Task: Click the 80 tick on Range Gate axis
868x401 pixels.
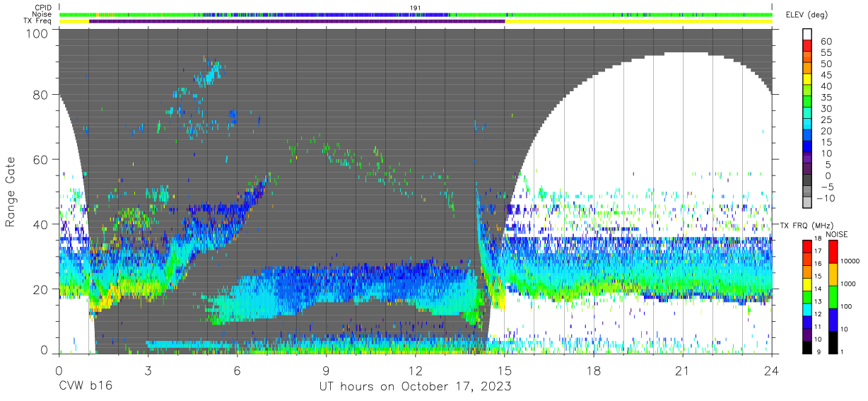Action: pyautogui.click(x=40, y=95)
